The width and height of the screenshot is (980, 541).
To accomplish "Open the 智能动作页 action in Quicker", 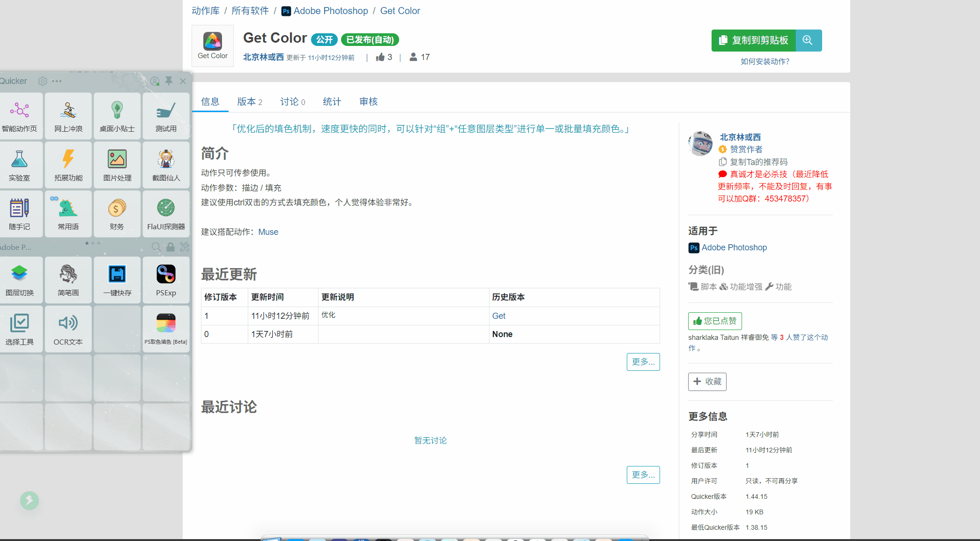I will pyautogui.click(x=20, y=116).
